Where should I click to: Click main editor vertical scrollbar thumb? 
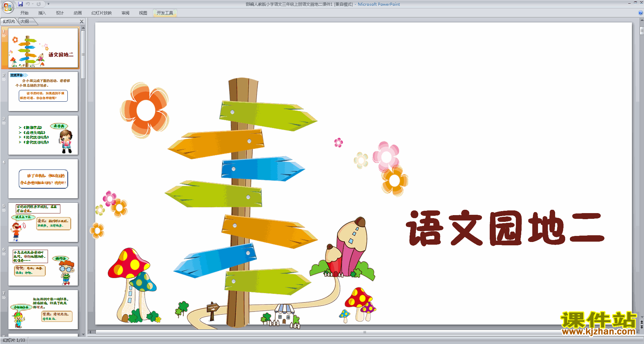(642, 31)
